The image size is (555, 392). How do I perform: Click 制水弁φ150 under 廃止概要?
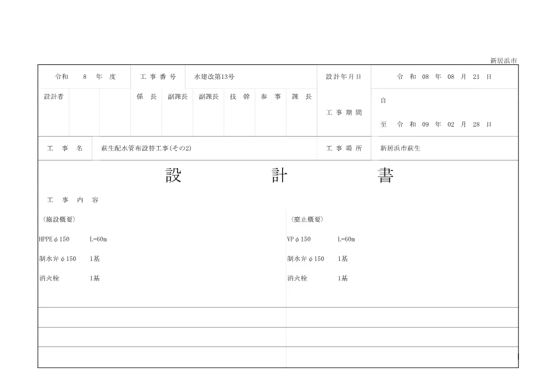[x=305, y=259]
